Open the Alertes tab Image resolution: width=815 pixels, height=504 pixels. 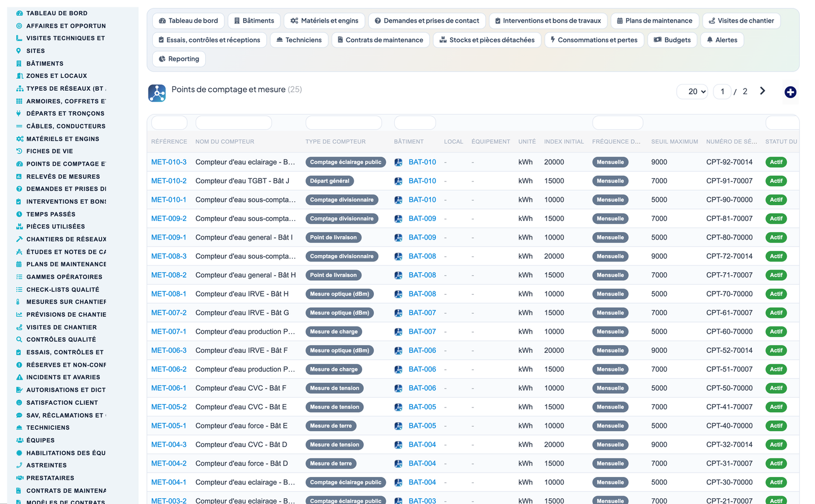point(722,40)
